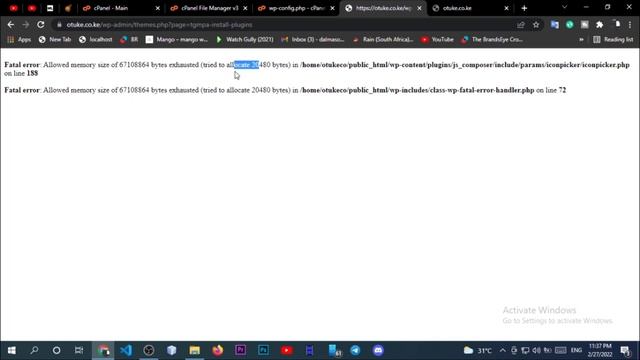640x360 pixels.
Task: Close the cPanel - Main tab
Action: pyautogui.click(x=158, y=8)
